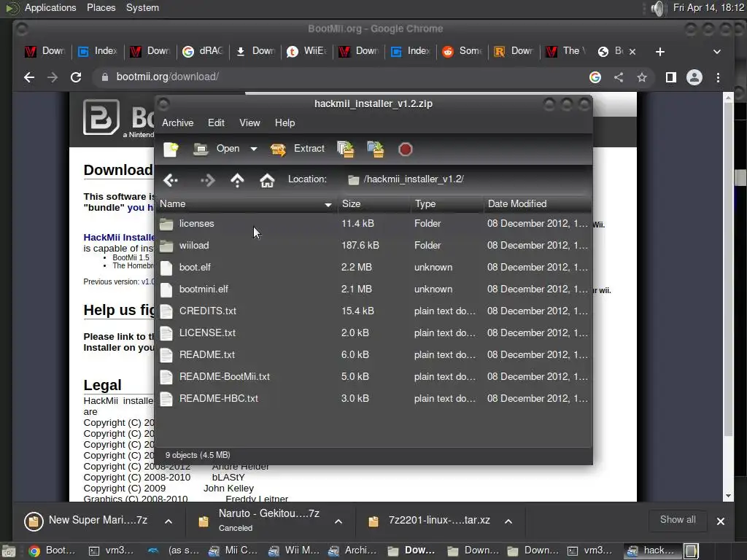Select the LICENSE.txt file

coord(374,332)
